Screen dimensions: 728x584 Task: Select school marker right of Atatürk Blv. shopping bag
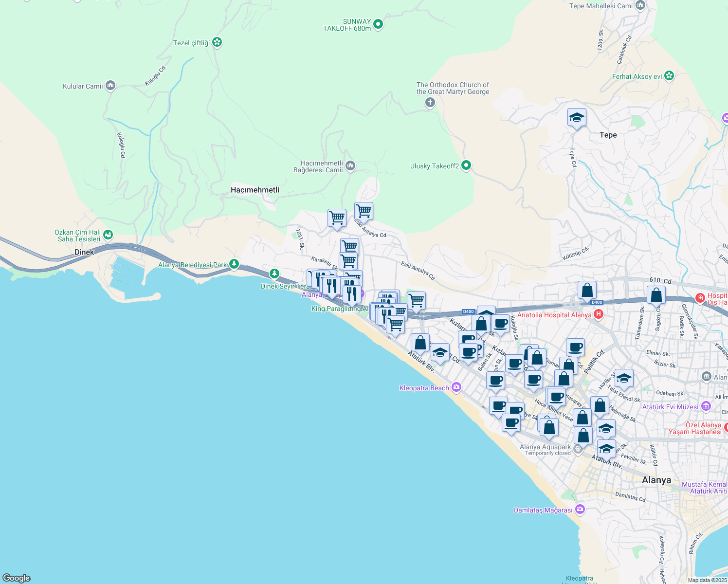click(x=440, y=353)
